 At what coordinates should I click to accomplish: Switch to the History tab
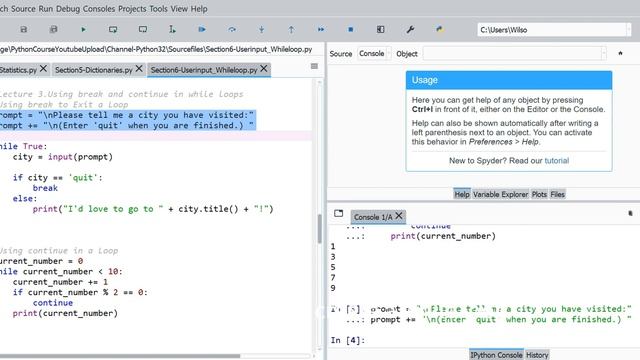pos(537,355)
